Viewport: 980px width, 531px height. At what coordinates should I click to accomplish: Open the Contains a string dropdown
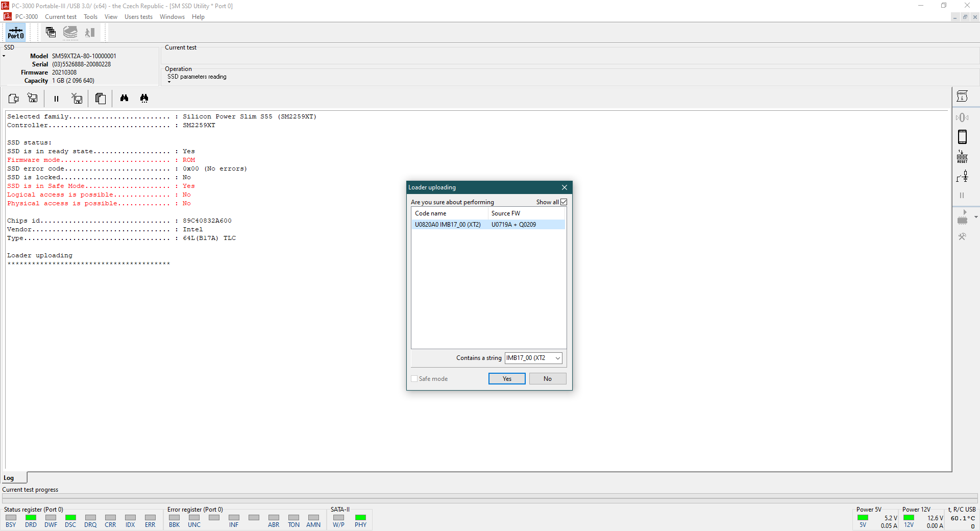558,358
